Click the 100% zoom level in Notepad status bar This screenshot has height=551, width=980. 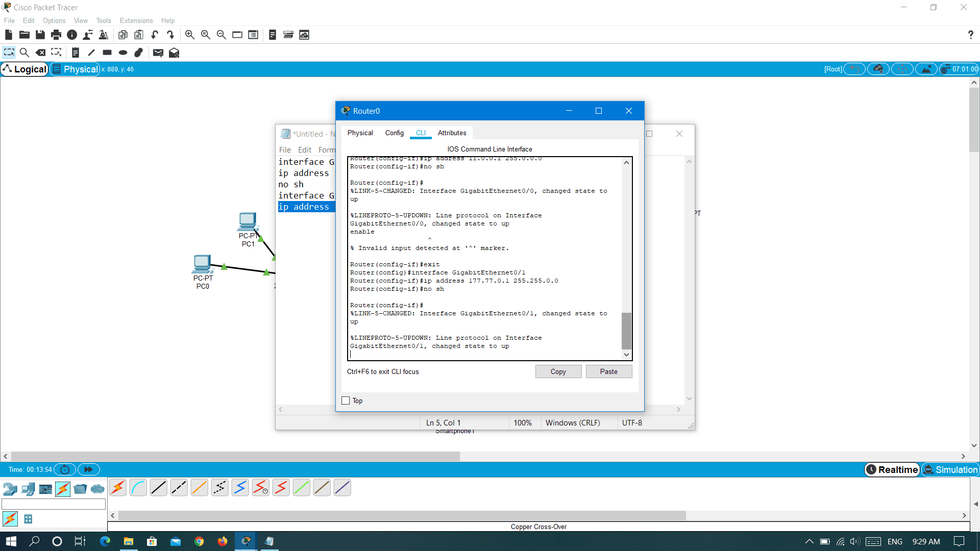coord(523,422)
